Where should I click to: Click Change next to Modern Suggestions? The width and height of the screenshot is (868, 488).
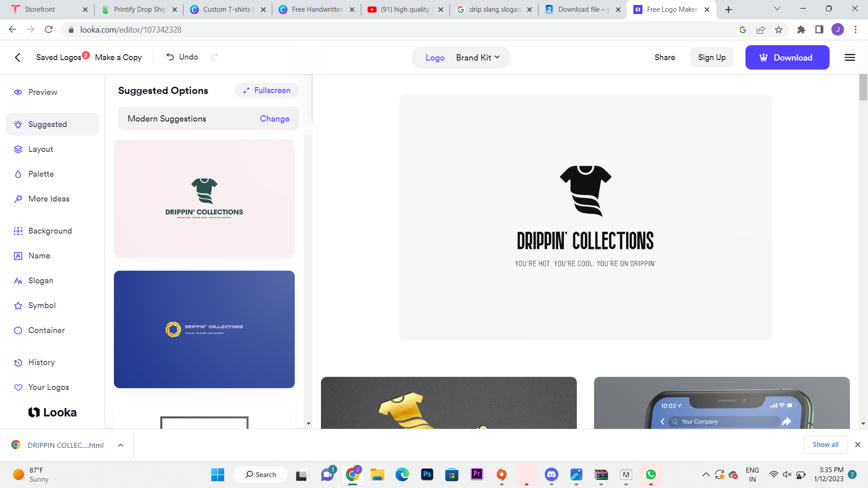click(x=274, y=119)
